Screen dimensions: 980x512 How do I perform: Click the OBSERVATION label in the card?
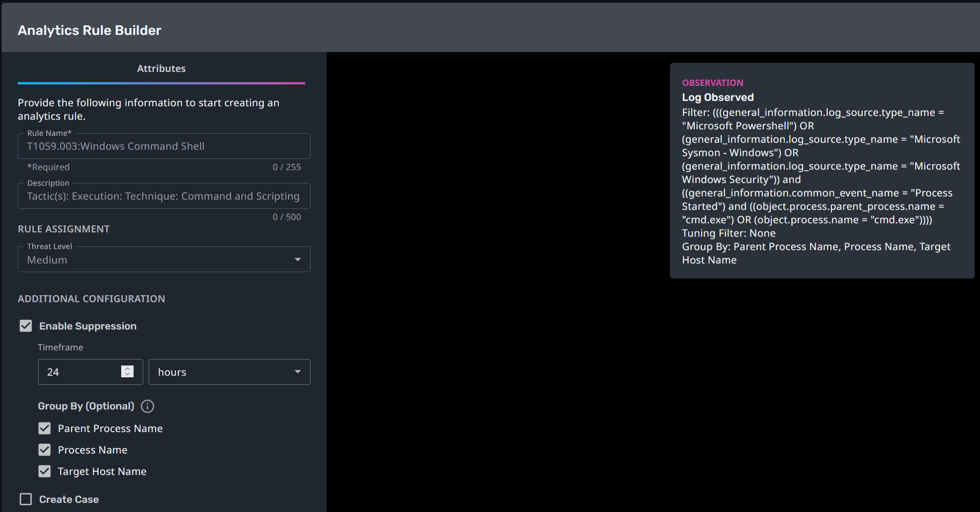[x=712, y=83]
